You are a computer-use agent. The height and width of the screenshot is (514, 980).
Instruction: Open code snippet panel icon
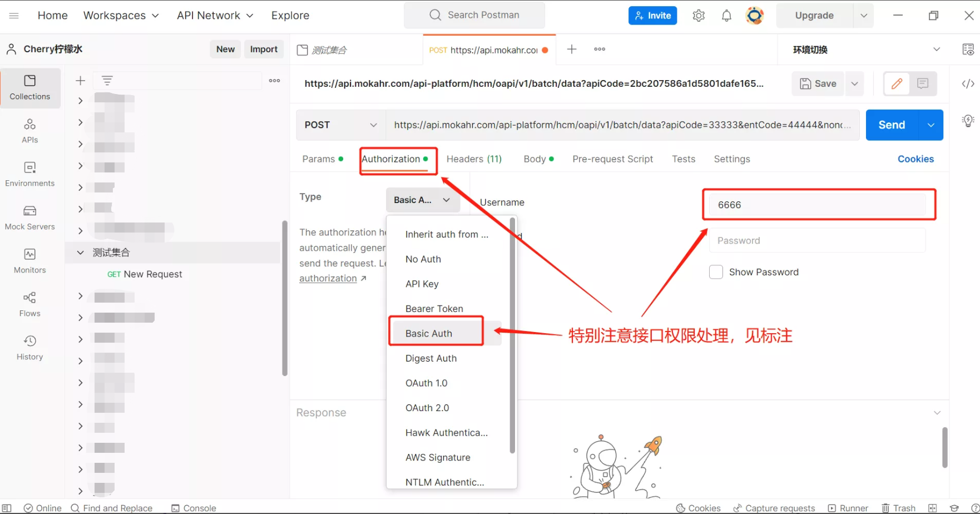point(968,83)
